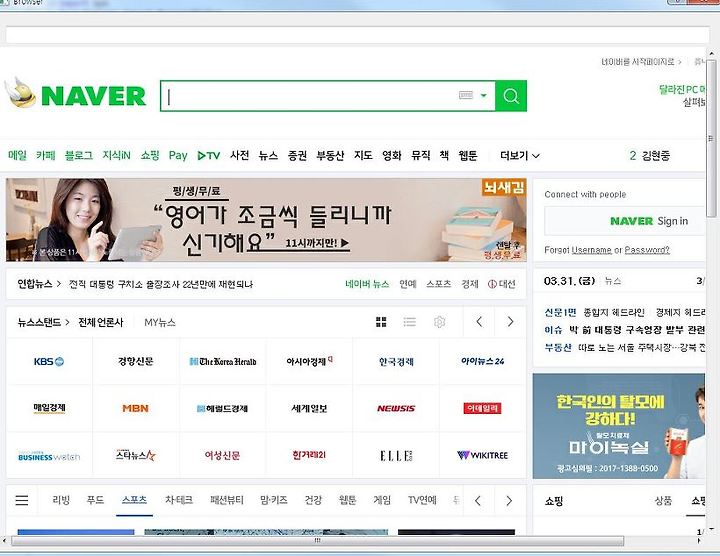720x556 pixels.
Task: Open Pay in the navigation bar
Action: coord(178,156)
